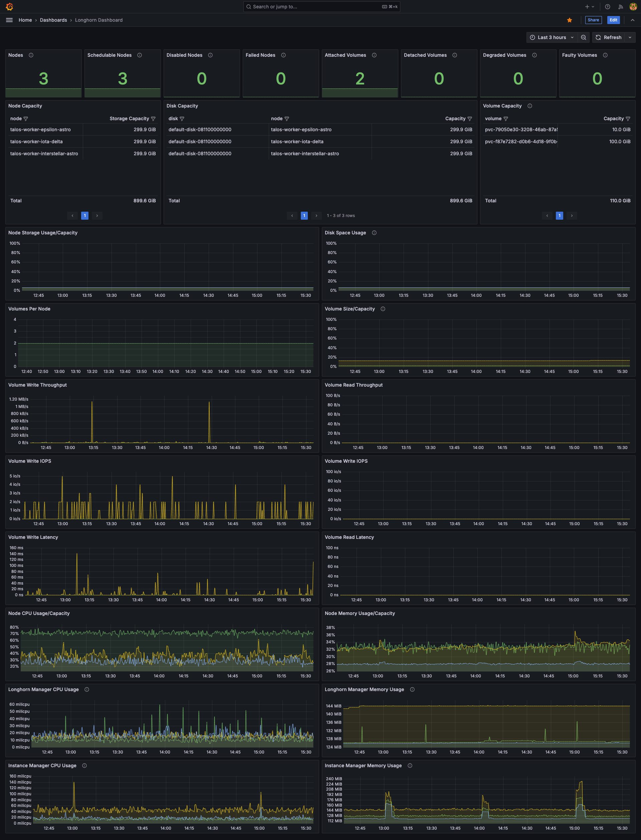Click the Edit button

[613, 20]
